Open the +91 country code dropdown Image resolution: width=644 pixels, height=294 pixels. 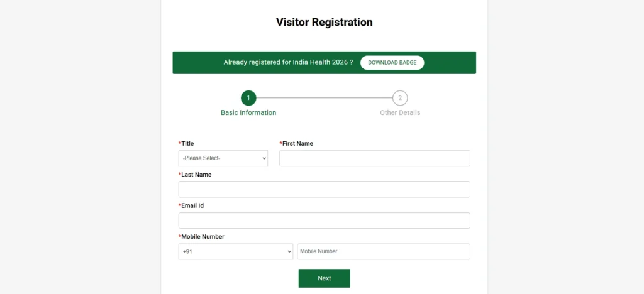point(236,251)
